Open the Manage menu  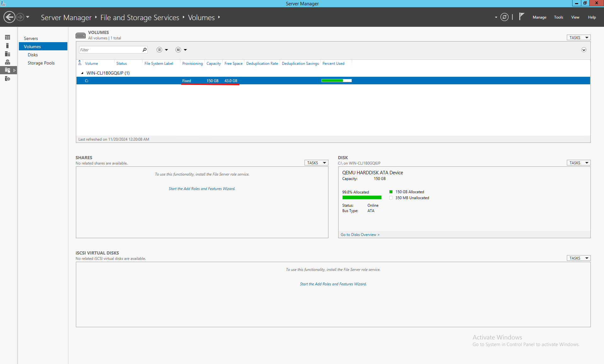click(539, 17)
